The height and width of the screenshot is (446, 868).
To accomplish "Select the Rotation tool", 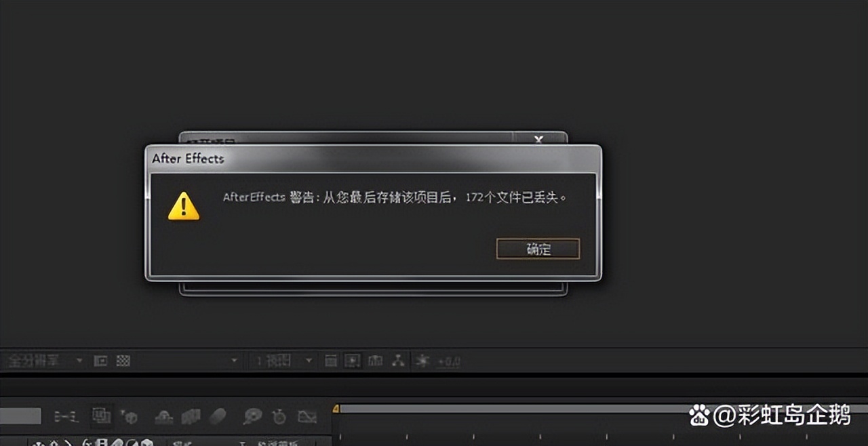I will 85,442.
